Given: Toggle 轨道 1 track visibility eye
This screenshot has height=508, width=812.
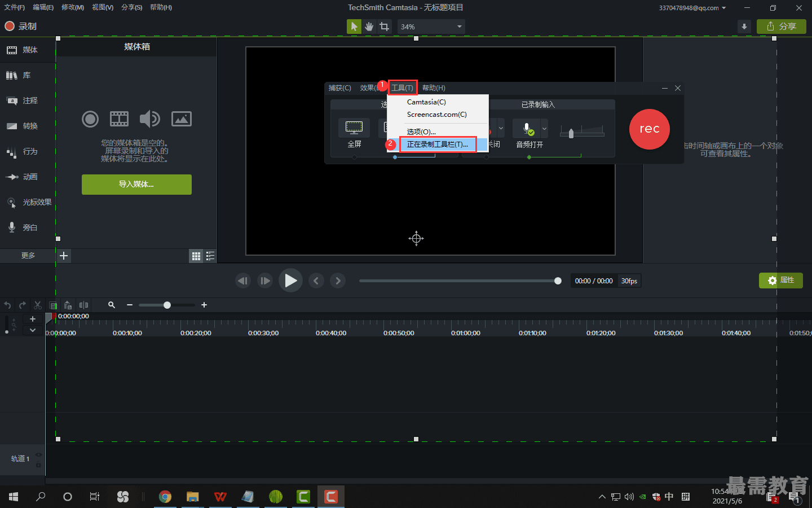Looking at the screenshot, I should point(38,454).
